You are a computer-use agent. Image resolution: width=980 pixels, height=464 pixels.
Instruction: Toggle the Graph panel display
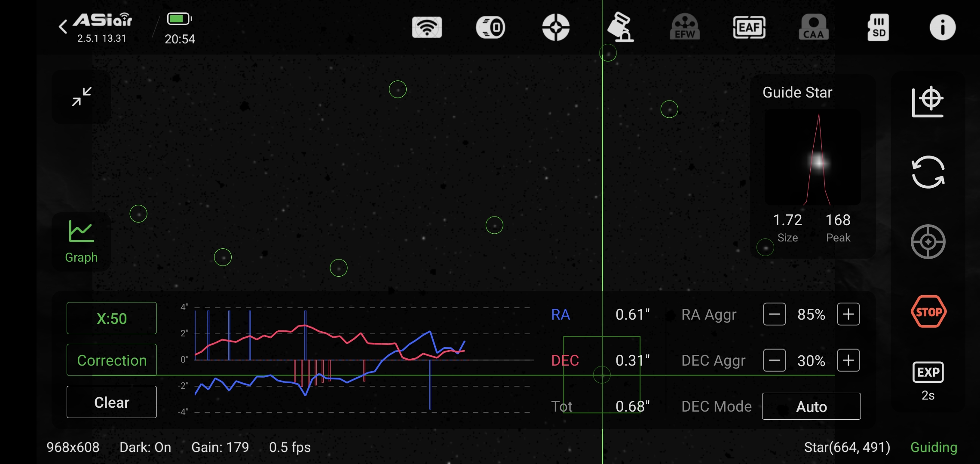[81, 241]
